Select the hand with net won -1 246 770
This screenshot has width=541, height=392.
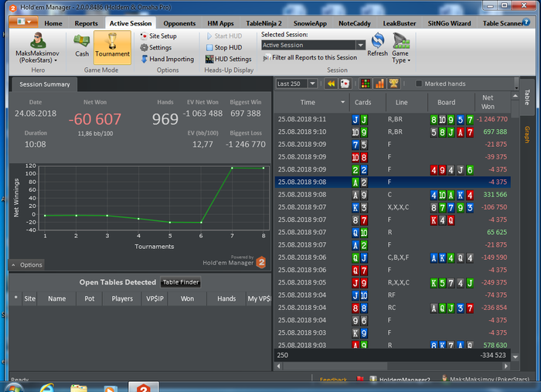[x=393, y=119]
